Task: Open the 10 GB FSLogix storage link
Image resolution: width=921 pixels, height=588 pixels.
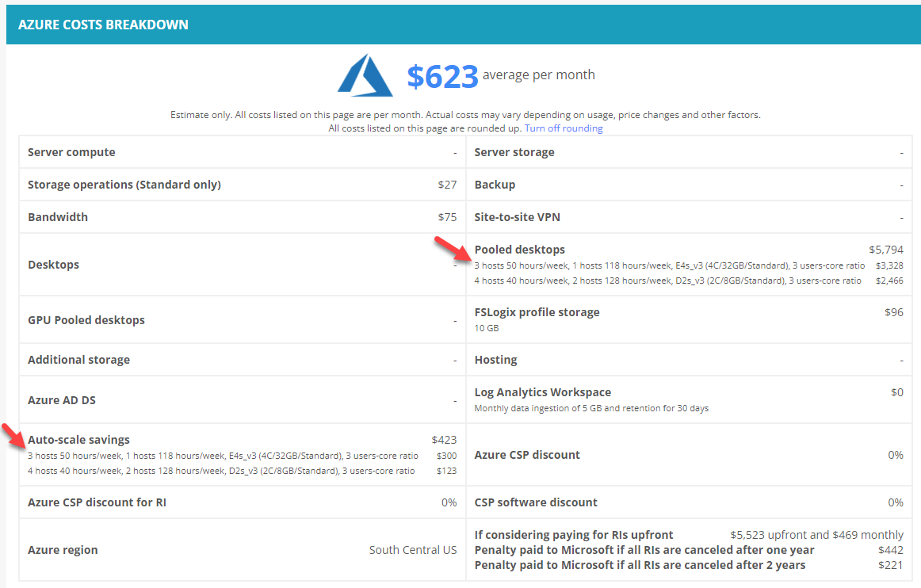Action: click(487, 328)
